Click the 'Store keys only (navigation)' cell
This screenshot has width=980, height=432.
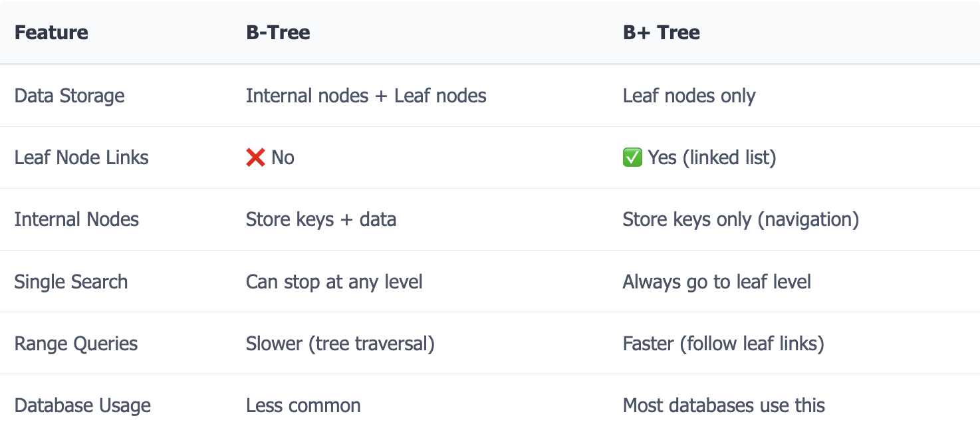coord(741,219)
